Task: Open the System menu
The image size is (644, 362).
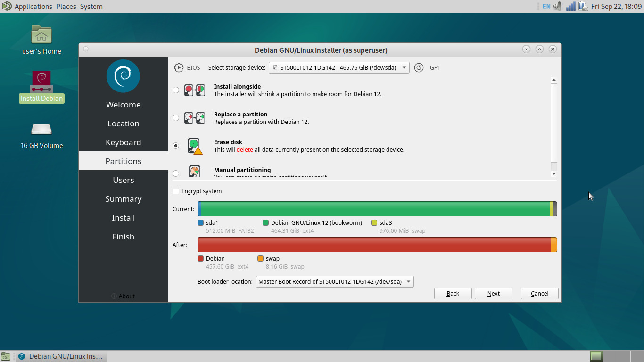Action: point(91,6)
